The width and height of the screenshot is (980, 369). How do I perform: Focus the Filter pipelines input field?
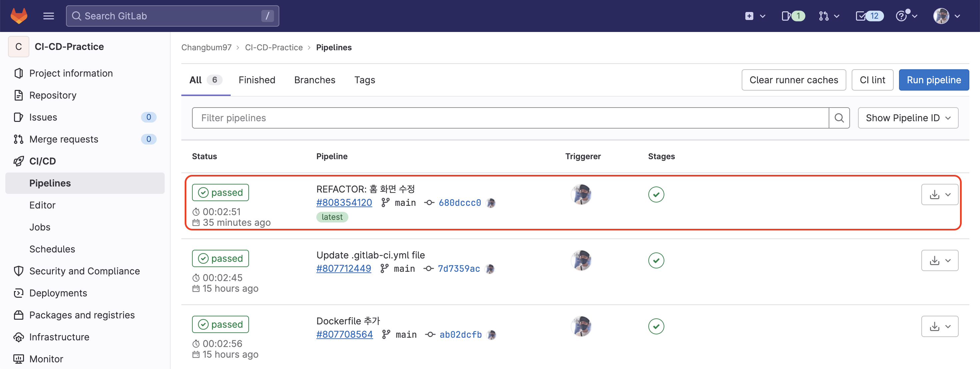[510, 118]
